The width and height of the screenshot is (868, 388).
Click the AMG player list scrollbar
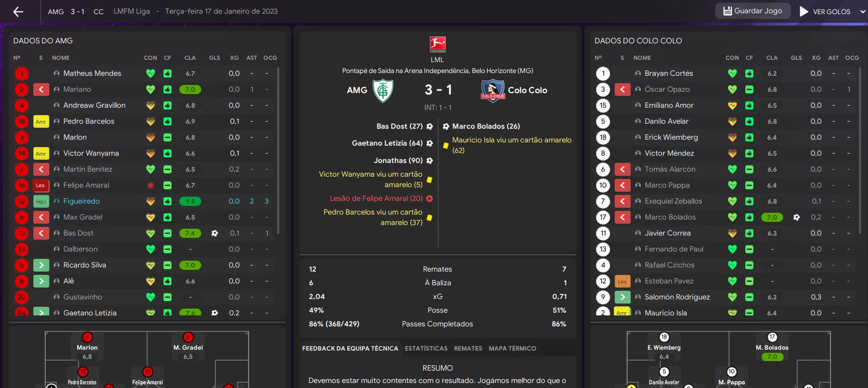[278, 151]
